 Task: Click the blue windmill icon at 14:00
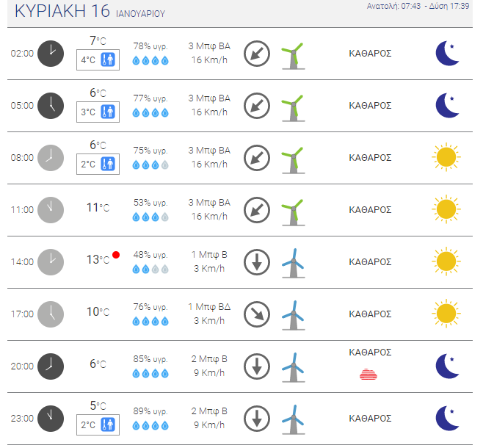coord(294,264)
